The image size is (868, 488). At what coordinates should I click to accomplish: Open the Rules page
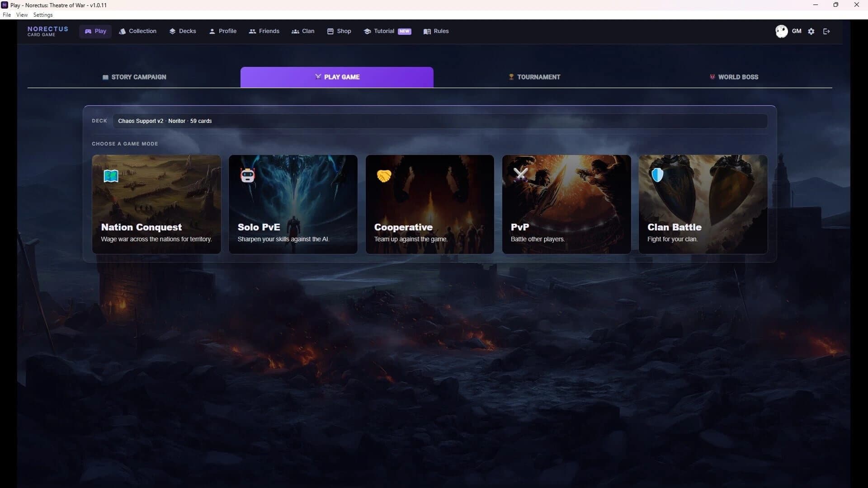(x=436, y=31)
